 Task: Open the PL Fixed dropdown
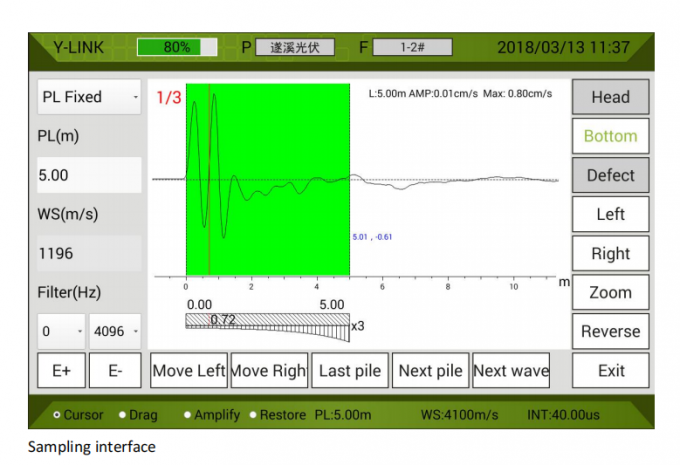89,97
